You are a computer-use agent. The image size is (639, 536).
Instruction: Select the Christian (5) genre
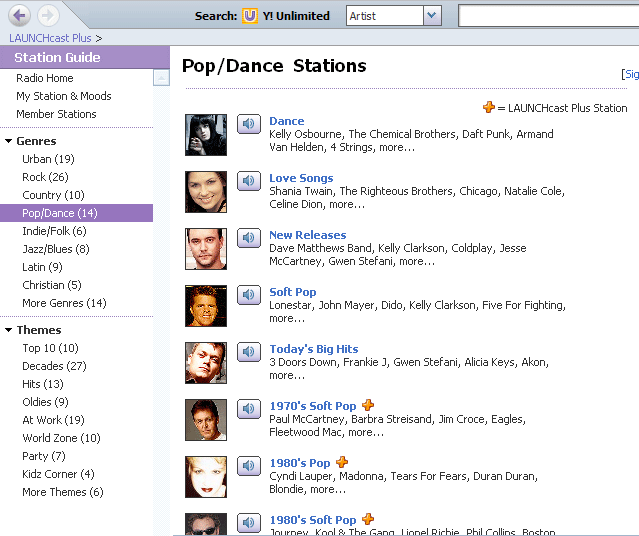pyautogui.click(x=52, y=285)
